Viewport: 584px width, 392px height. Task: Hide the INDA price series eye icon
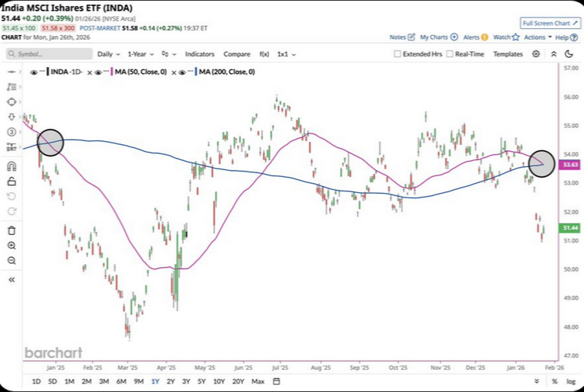(x=34, y=72)
